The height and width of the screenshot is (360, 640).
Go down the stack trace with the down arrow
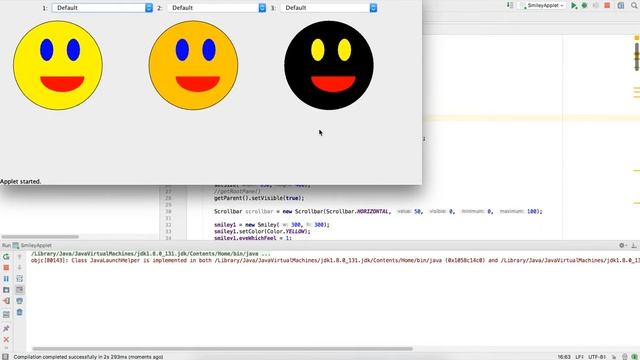tap(20, 268)
